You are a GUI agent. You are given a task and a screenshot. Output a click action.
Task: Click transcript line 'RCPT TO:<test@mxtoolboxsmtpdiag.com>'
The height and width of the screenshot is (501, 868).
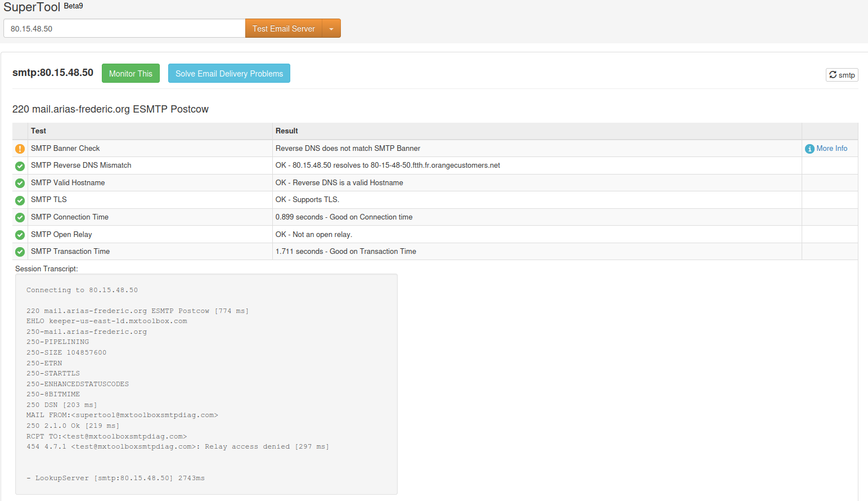tap(107, 436)
